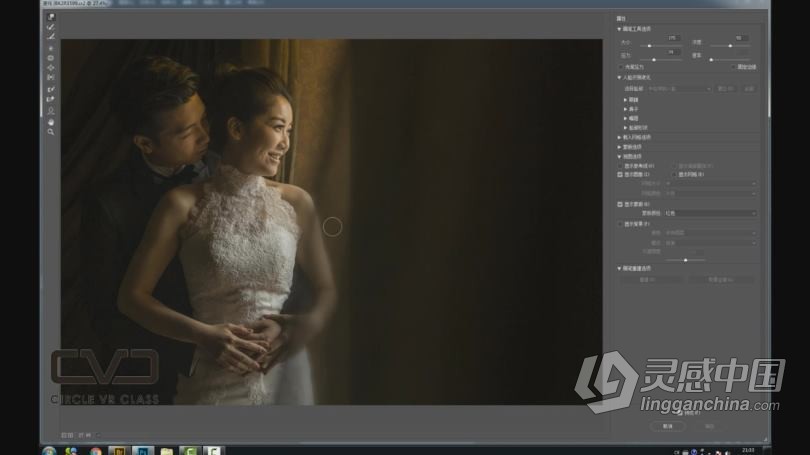Image resolution: width=810 pixels, height=455 pixels.
Task: Click the Restore All button
Action: point(720,279)
